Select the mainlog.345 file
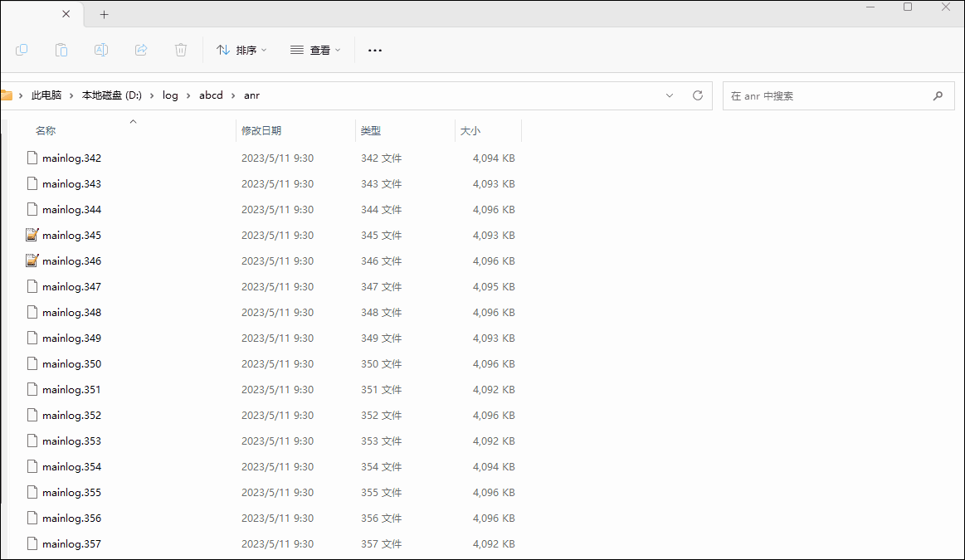Viewport: 965px width, 560px height. tap(71, 236)
